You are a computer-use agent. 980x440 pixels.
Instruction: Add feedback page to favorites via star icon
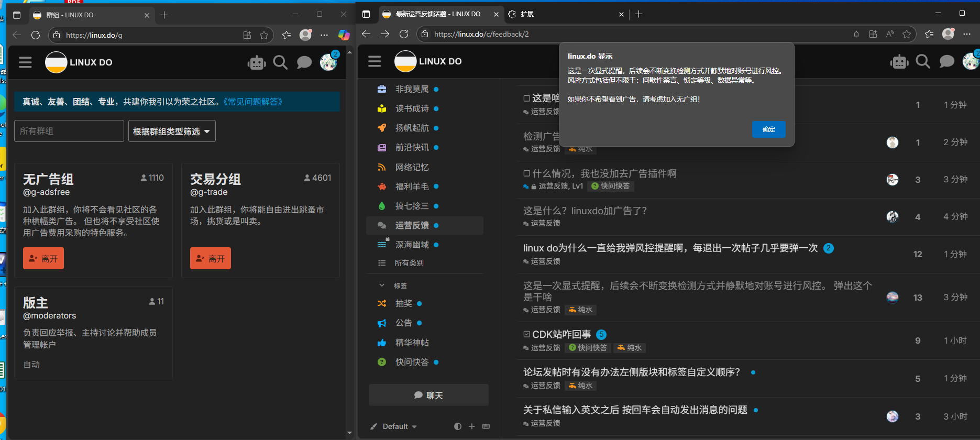click(907, 34)
